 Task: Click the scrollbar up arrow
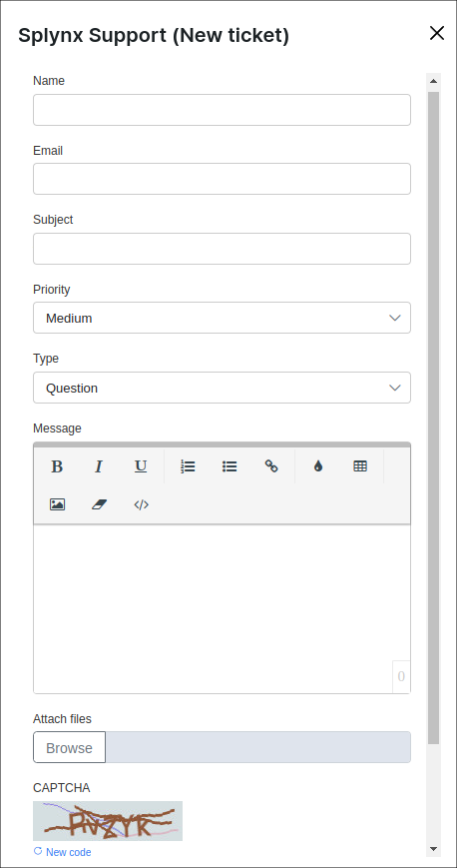click(x=433, y=81)
